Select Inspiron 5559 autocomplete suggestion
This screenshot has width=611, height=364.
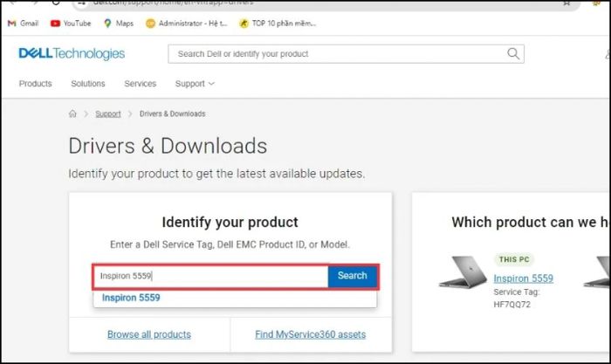click(x=131, y=298)
